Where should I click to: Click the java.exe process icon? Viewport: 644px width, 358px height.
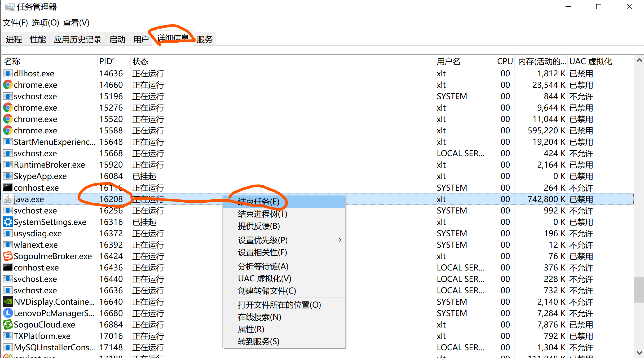point(8,199)
